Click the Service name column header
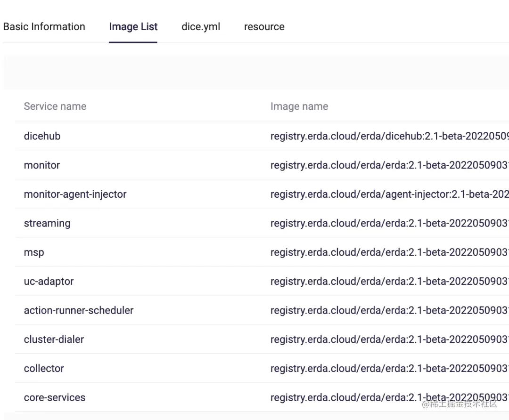This screenshot has height=420, width=509. point(55,106)
